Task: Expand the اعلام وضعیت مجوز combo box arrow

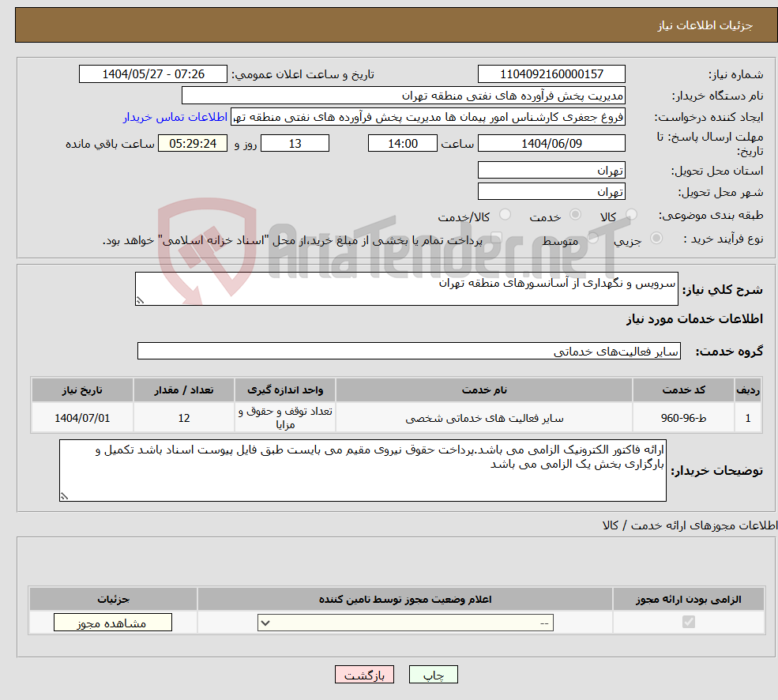Action: pyautogui.click(x=266, y=622)
